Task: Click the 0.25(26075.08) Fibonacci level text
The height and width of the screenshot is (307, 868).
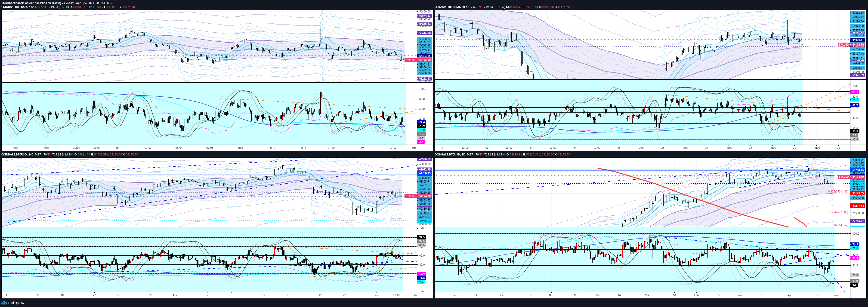Action: 839,212
